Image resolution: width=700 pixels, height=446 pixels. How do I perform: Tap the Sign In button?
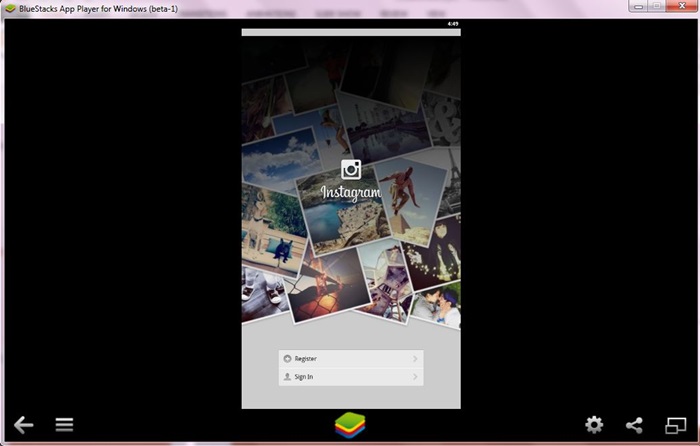[x=351, y=377]
